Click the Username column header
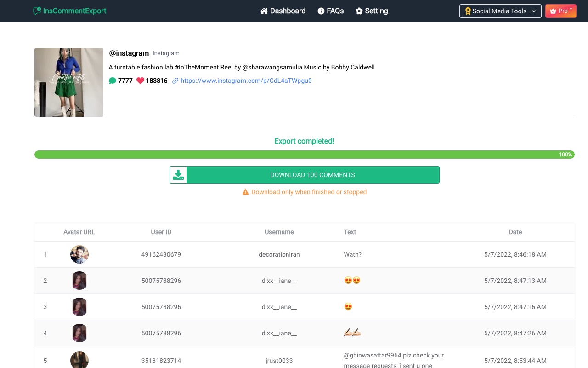 [279, 232]
